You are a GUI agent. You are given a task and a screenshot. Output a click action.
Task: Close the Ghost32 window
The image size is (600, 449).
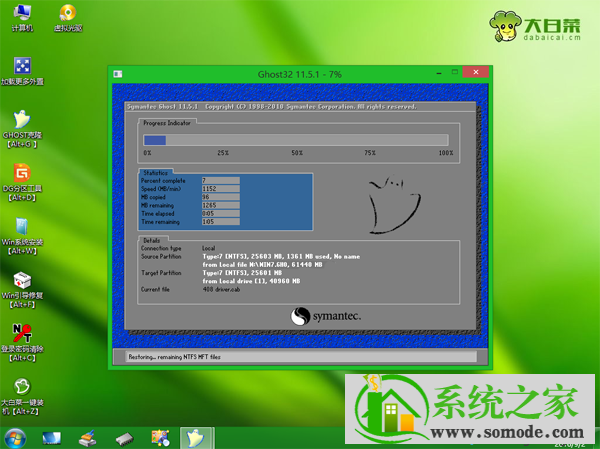[x=476, y=72]
